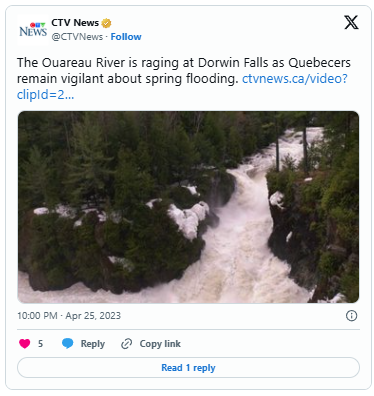Screen dimensions: 374x396
Task: Click the Copy link label
Action: [160, 344]
